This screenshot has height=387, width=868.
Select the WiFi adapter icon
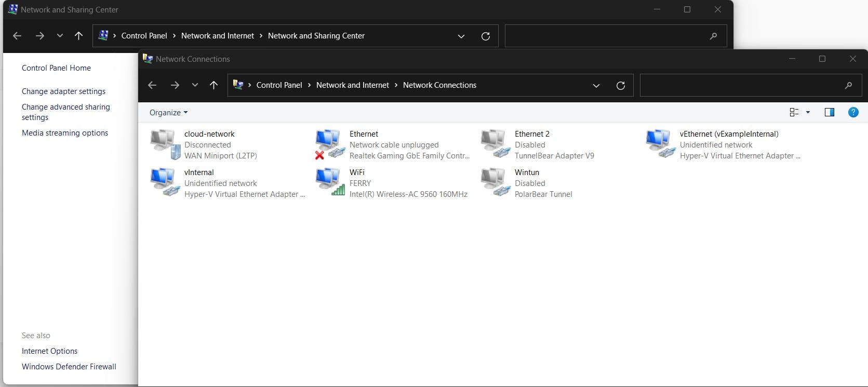click(330, 183)
